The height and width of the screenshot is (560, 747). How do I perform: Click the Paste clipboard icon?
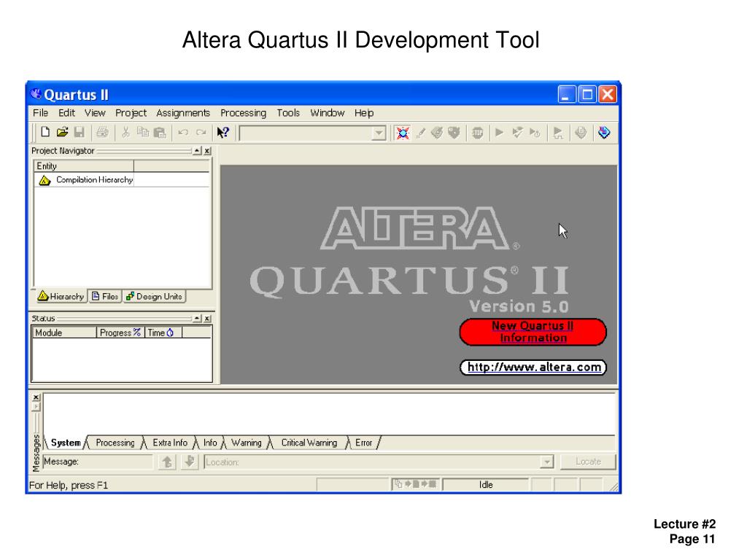160,133
